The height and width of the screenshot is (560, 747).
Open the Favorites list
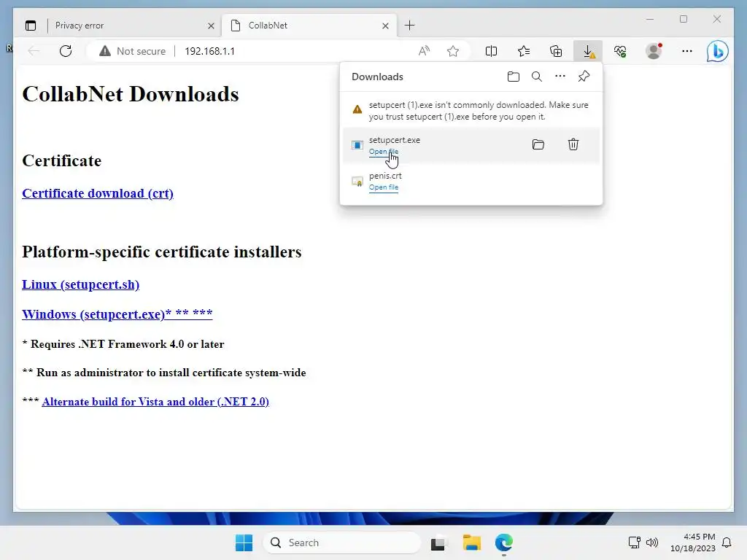524,51
